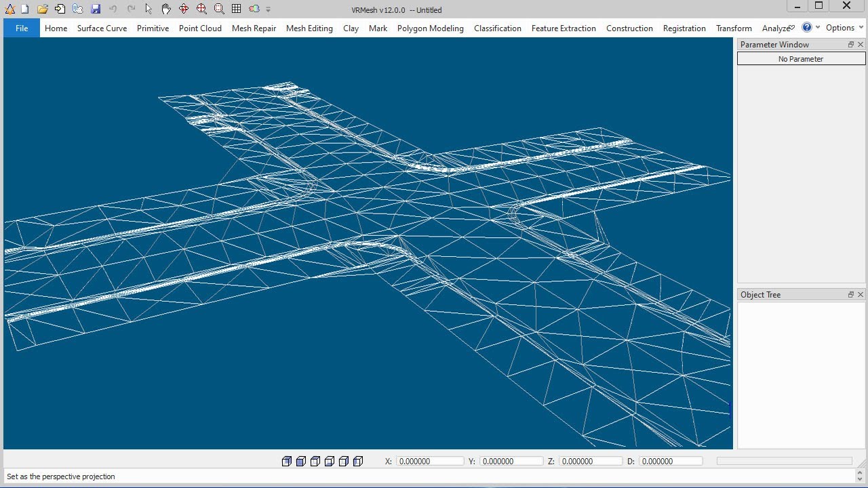868x488 pixels.
Task: Choose the zoom window magnifier tool
Action: (219, 9)
